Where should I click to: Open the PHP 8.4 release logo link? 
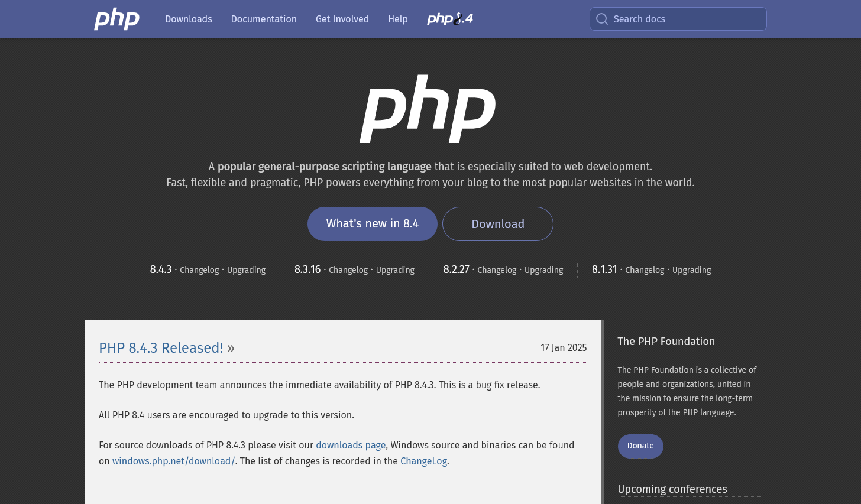click(450, 19)
